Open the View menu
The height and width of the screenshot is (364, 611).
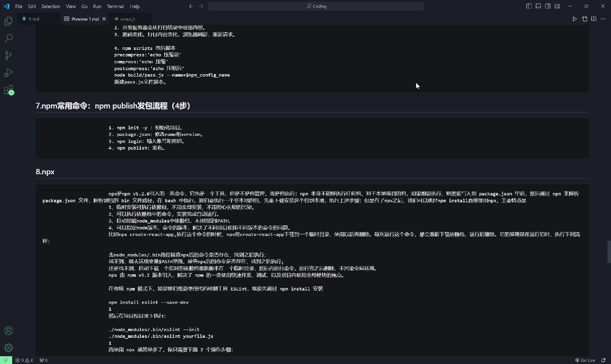coord(71,6)
